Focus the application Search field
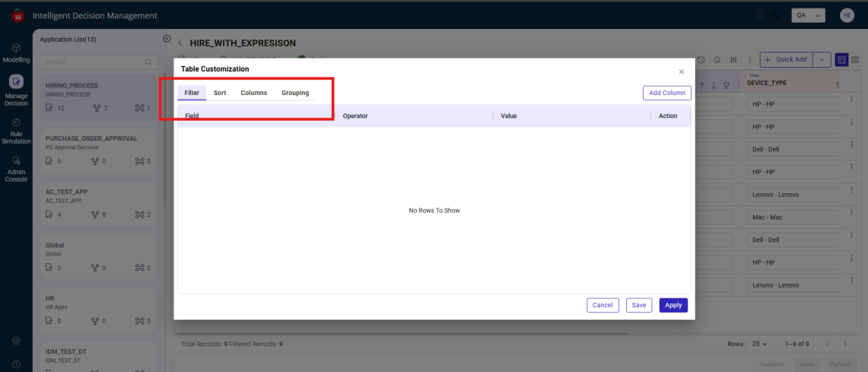 pos(99,62)
